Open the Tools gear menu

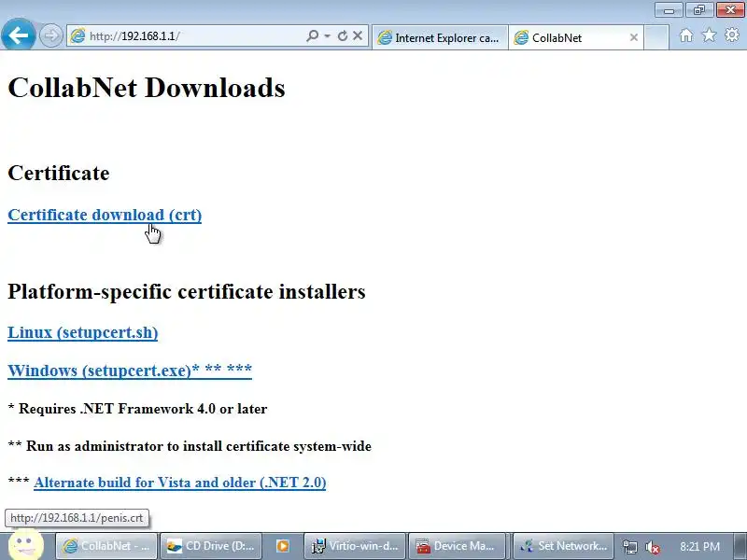pos(732,35)
